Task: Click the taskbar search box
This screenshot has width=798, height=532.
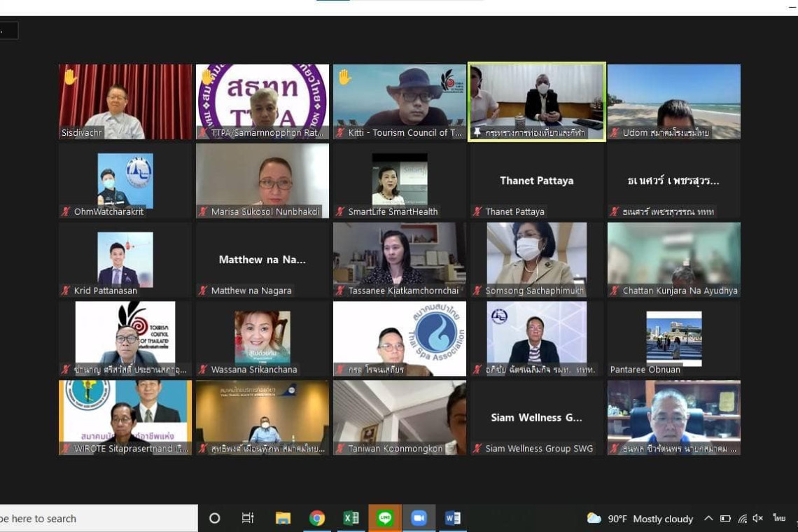Action: 98,519
